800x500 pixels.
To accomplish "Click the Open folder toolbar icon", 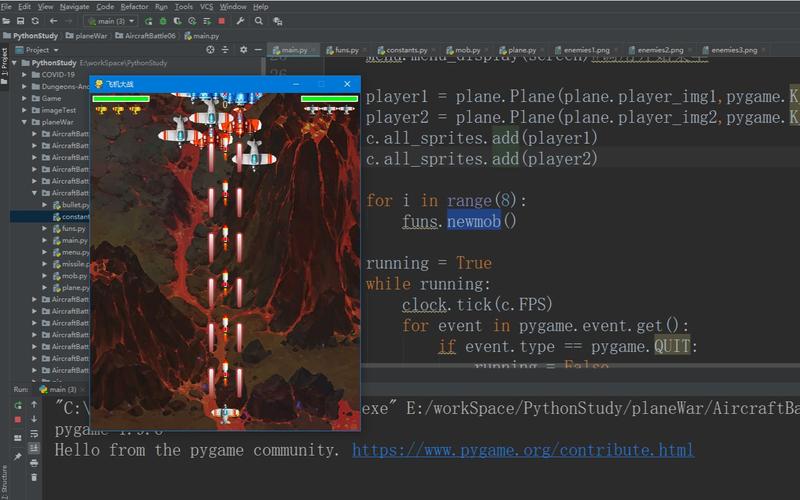I will click(x=6, y=21).
